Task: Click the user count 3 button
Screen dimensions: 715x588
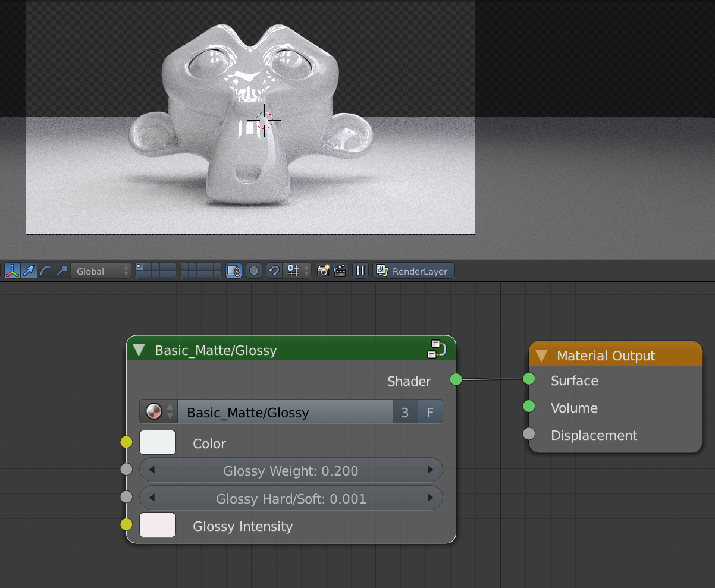Action: [405, 411]
